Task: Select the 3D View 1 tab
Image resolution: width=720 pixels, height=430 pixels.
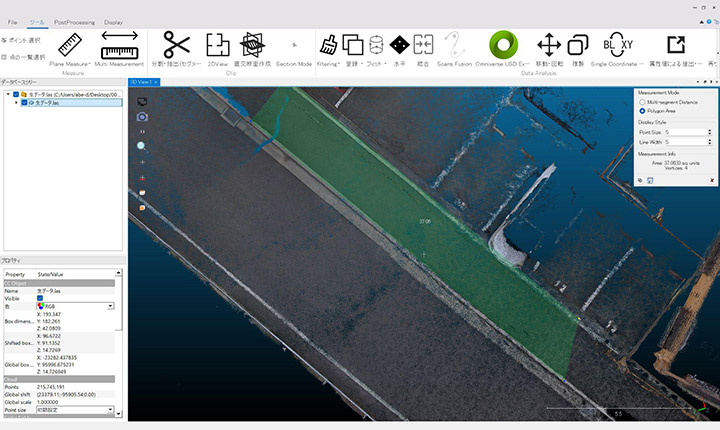Action: (x=141, y=82)
